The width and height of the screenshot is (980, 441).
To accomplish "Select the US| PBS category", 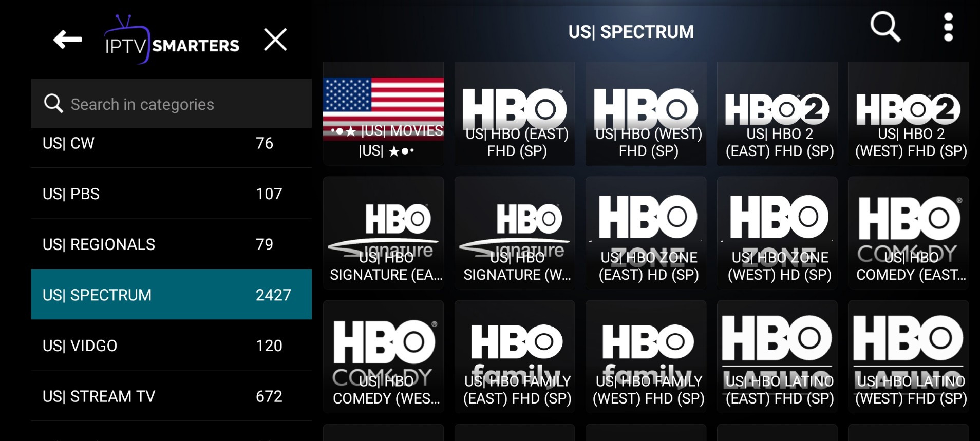I will click(x=172, y=194).
